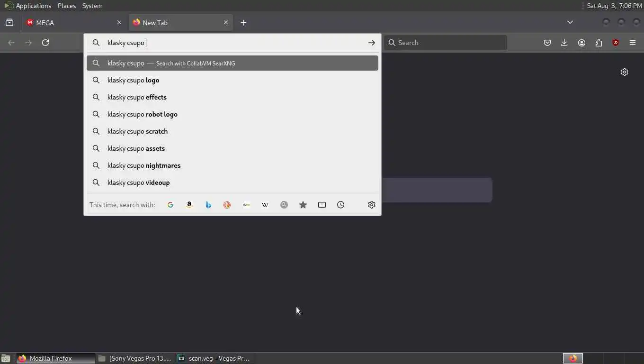Select 'klasky csupo nightmares' suggestion
Viewport: 644px width, 364px height.
click(x=233, y=165)
